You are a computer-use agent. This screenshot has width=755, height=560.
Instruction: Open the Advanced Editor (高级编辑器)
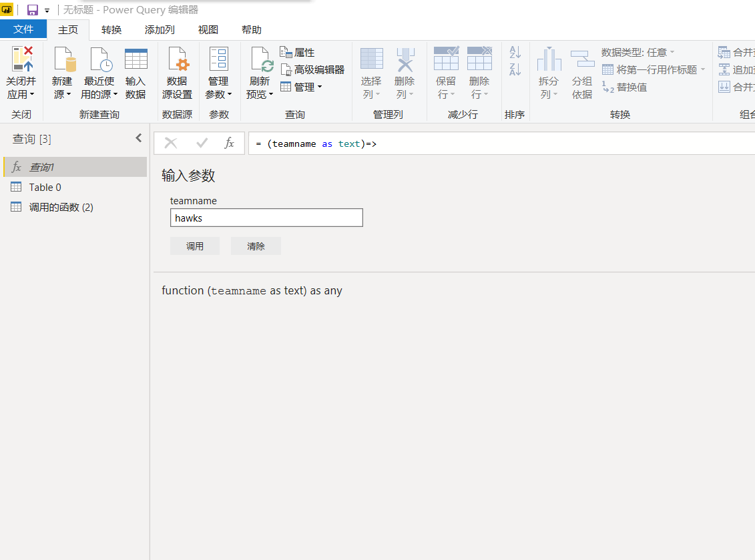tap(312, 70)
